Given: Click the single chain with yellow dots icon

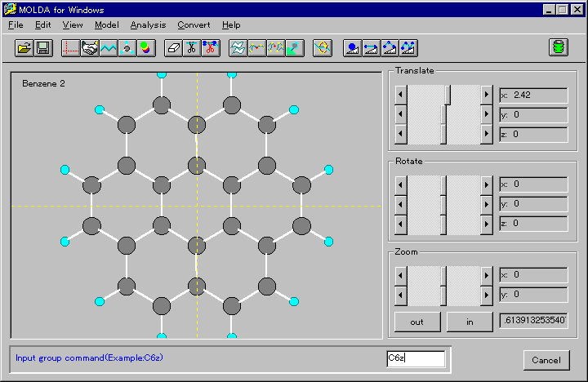Looking at the screenshot, I should [x=257, y=48].
